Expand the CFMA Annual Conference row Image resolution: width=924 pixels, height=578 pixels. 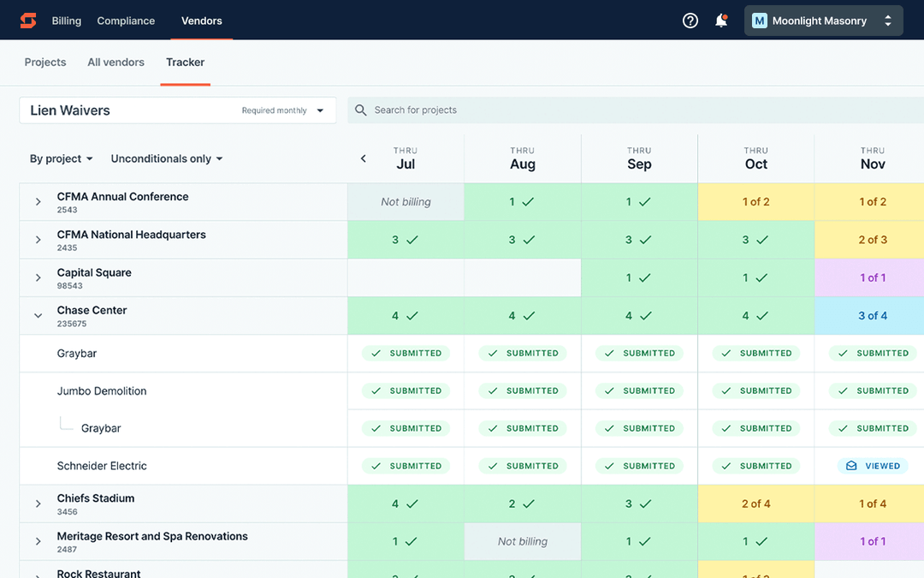click(38, 201)
